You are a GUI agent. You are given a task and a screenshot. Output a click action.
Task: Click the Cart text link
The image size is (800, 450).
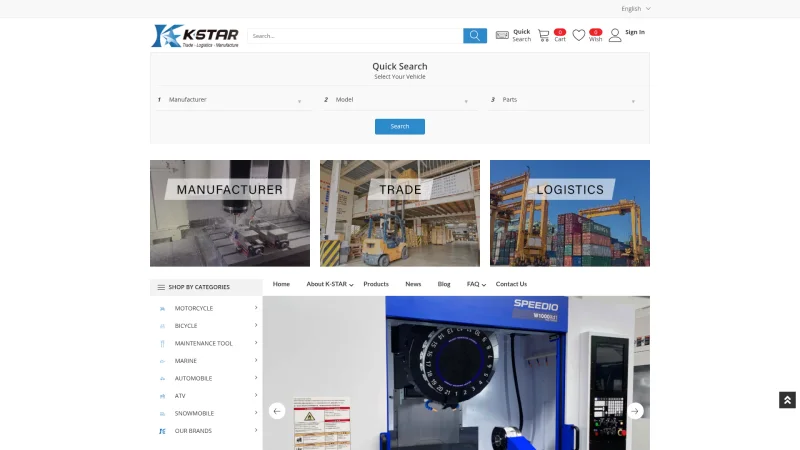(560, 39)
